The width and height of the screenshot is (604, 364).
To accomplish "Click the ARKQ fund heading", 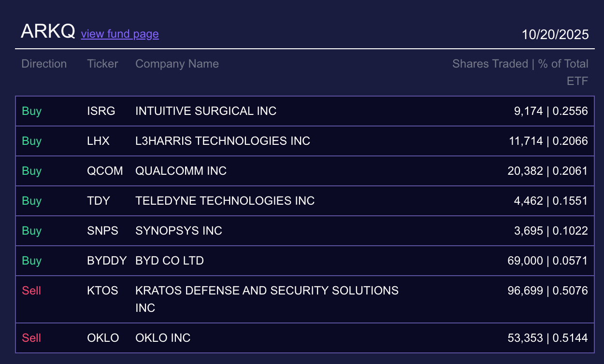I will 48,32.
